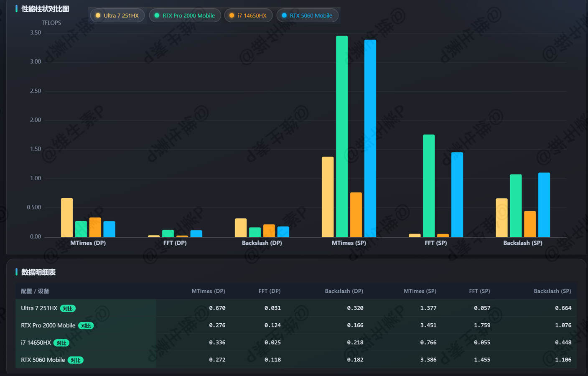Click the table cell value 3.386
The image size is (588, 376).
coord(428,360)
